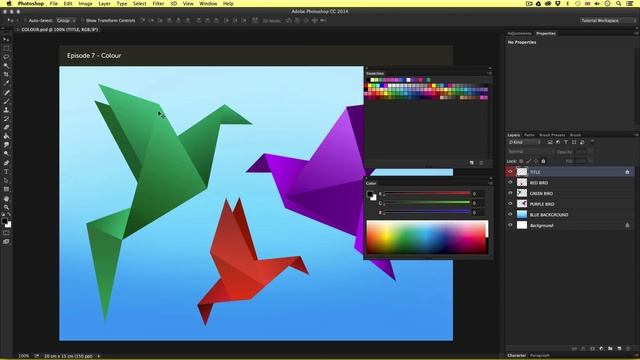Select the Pen tool
This screenshot has width=640, height=360.
pyautogui.click(x=6, y=163)
